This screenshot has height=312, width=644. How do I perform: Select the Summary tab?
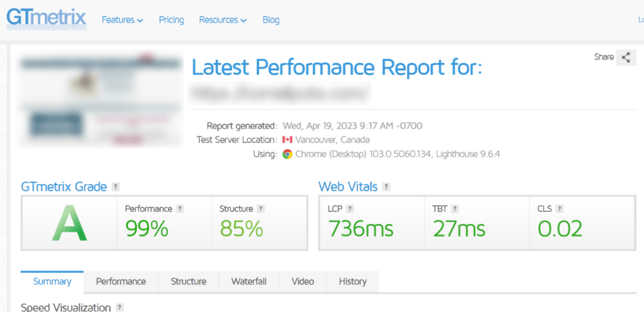(52, 282)
